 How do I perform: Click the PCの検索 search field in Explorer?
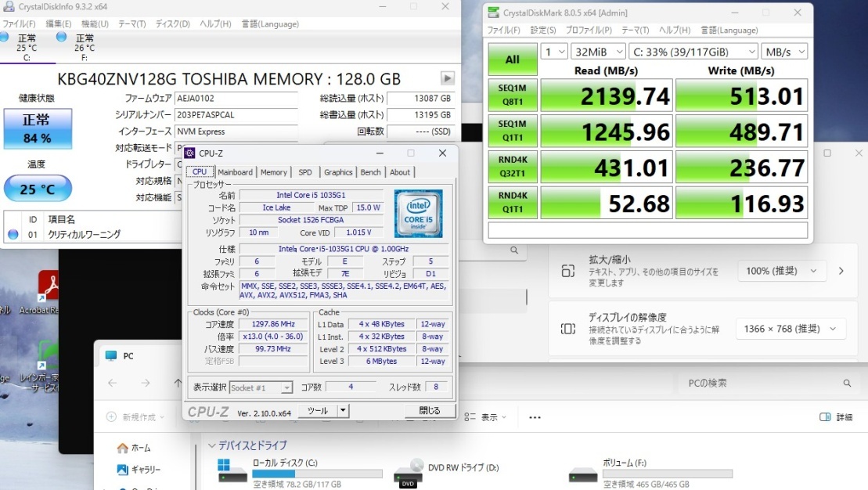pyautogui.click(x=766, y=383)
